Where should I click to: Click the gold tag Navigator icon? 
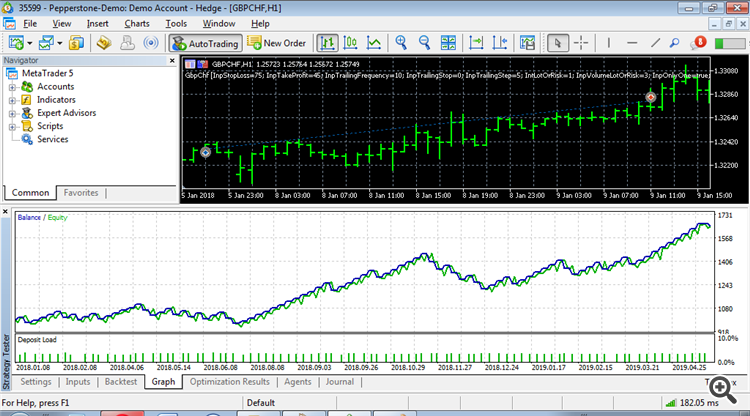point(104,43)
